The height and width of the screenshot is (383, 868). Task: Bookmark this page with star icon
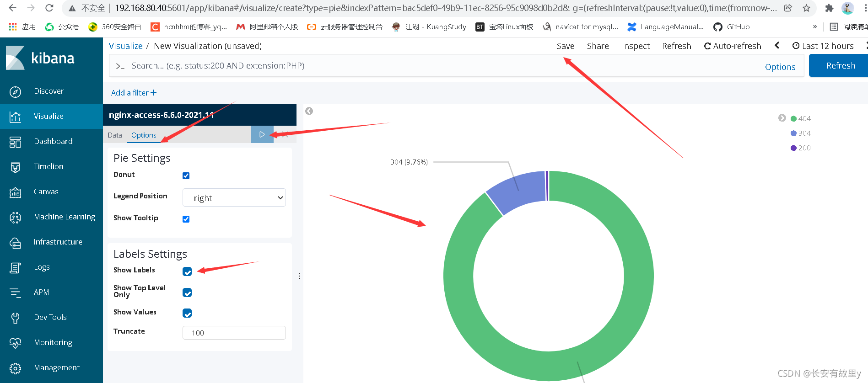pyautogui.click(x=806, y=8)
